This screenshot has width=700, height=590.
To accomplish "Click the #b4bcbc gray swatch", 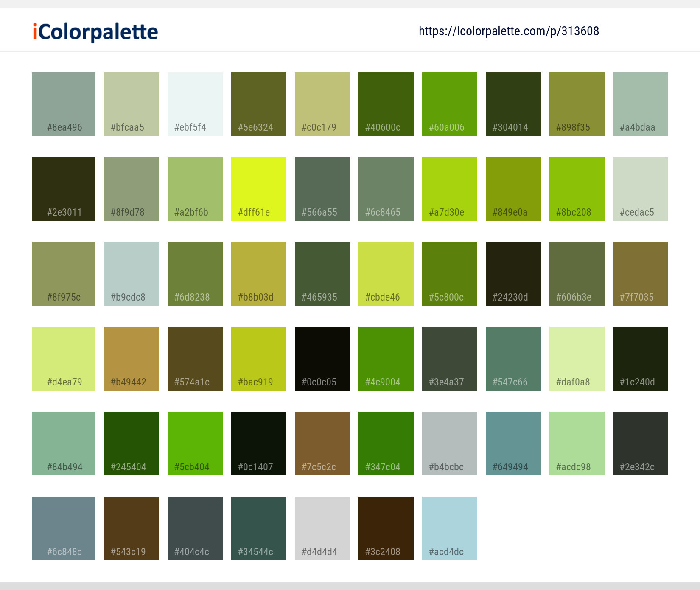I will 450,444.
